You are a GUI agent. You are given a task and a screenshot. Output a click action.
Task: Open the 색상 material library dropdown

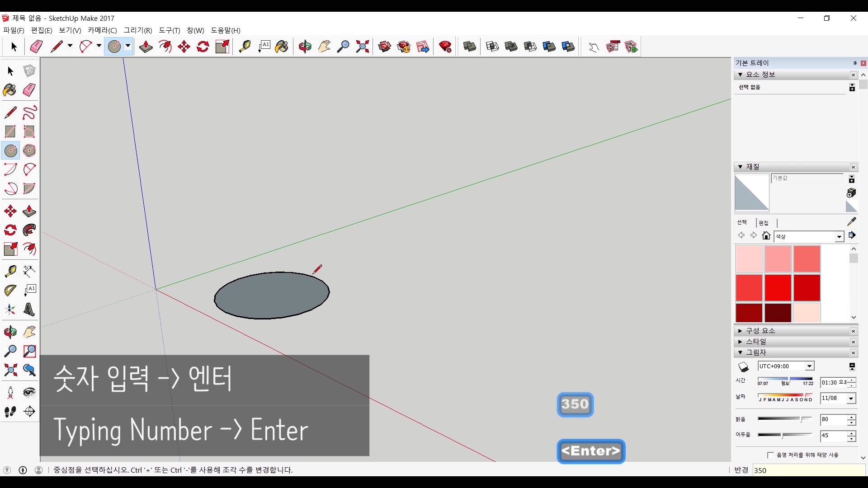(839, 237)
